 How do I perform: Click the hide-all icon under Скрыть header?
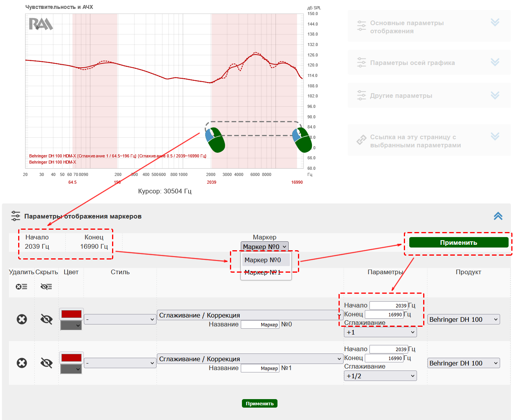46,287
